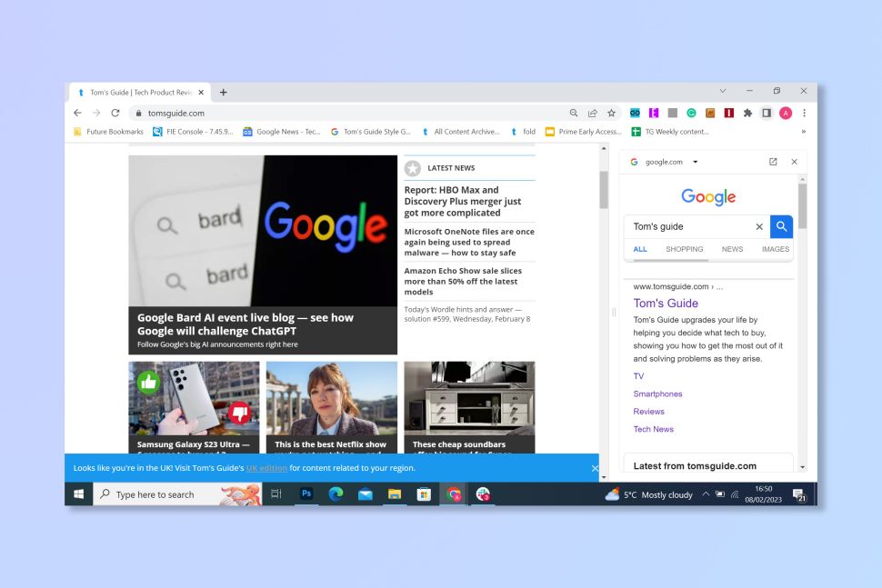Share this page via the share icon
Screen dimensions: 882x588
pos(592,113)
